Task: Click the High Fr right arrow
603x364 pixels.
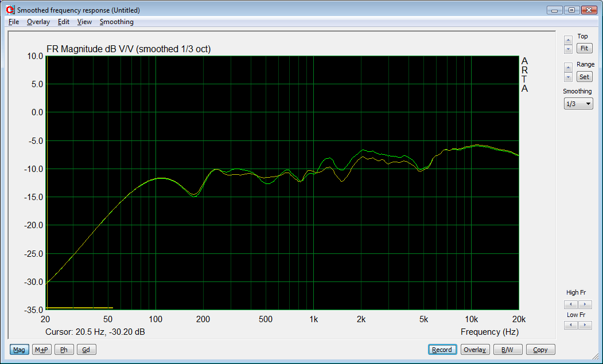Action: [585, 304]
